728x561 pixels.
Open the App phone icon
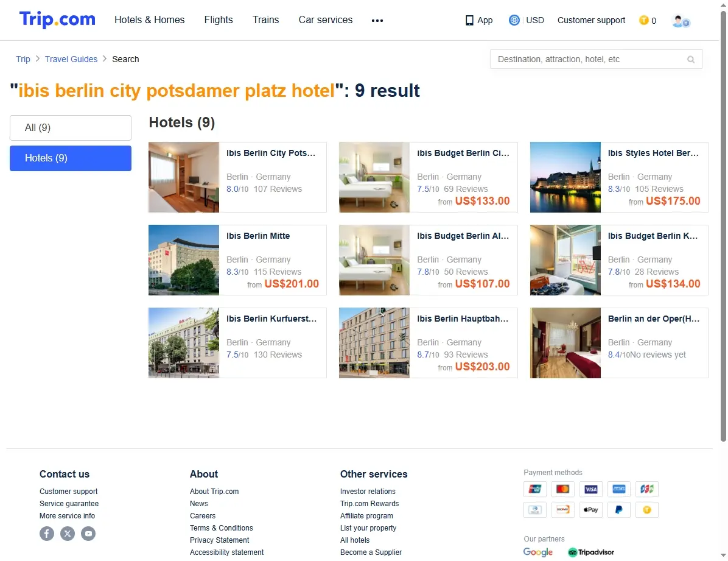tap(469, 21)
